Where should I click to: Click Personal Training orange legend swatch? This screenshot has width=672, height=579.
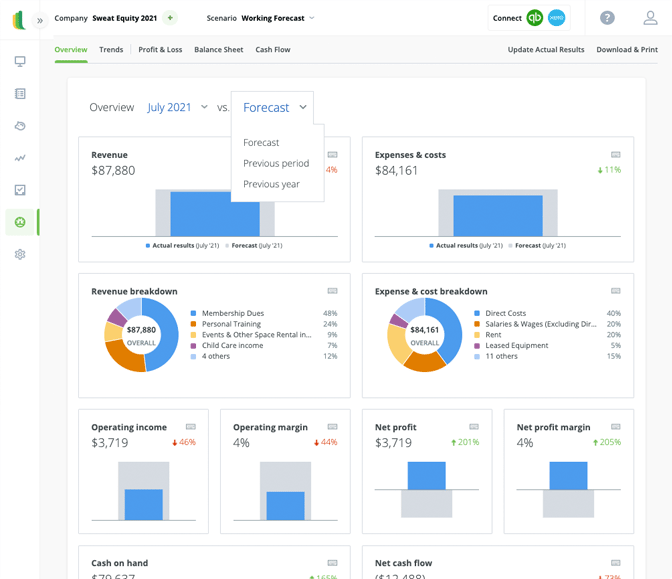(x=193, y=324)
